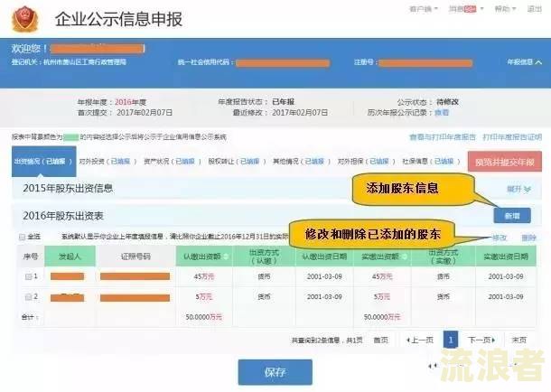Switch to the 社保信息 tab
551x392 pixels.
431,161
